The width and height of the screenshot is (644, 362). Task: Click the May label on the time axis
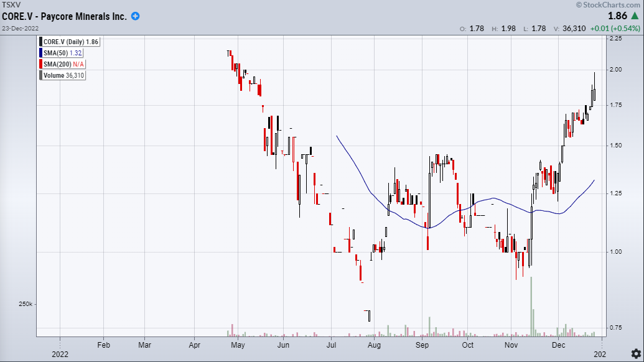238,345
